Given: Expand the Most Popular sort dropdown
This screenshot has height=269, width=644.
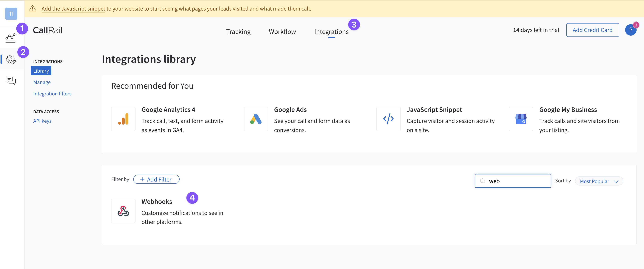Looking at the screenshot, I should pyautogui.click(x=599, y=181).
